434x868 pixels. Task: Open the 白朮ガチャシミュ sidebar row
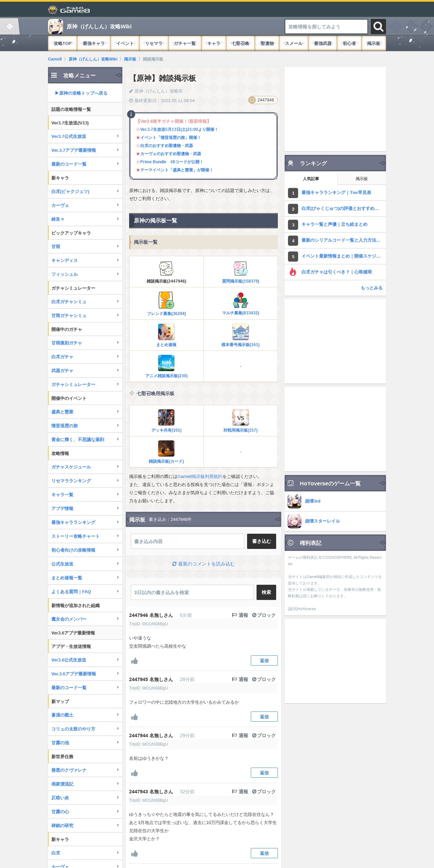click(85, 302)
